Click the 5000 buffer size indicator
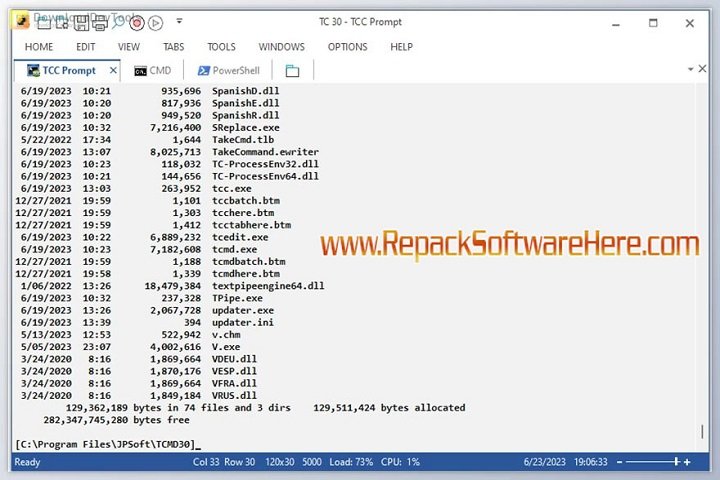The height and width of the screenshot is (480, 720). (312, 462)
